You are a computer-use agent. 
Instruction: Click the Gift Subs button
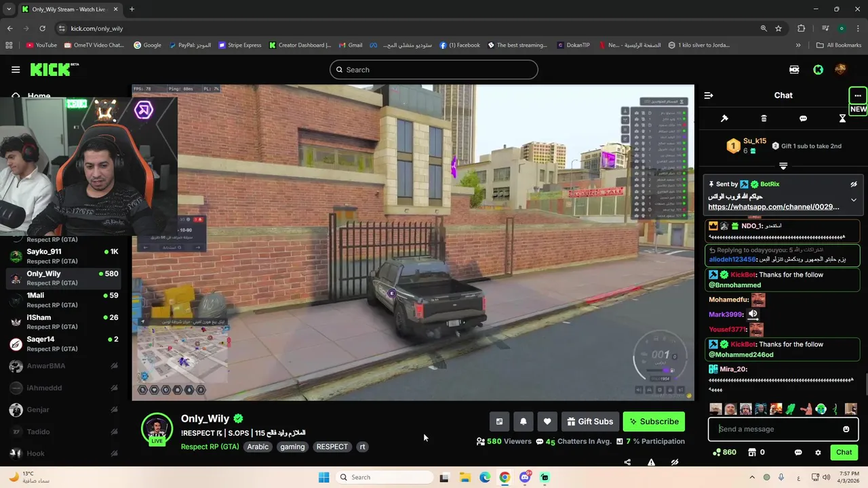(589, 422)
